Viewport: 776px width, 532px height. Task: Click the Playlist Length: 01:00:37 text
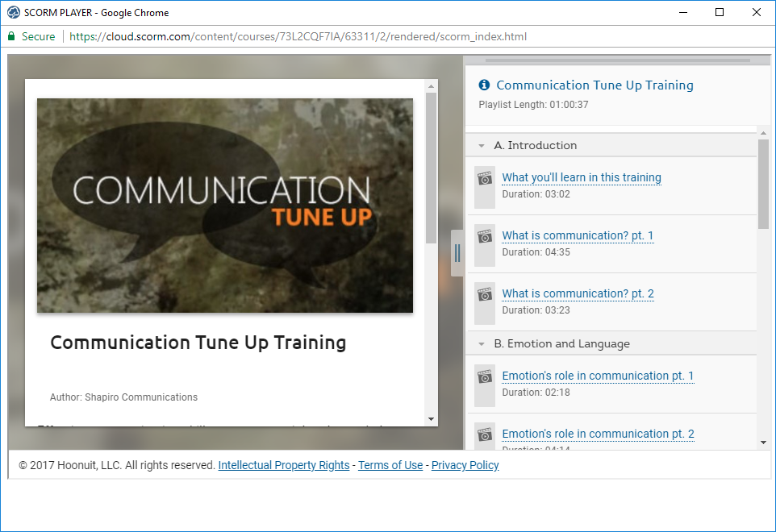(x=533, y=105)
